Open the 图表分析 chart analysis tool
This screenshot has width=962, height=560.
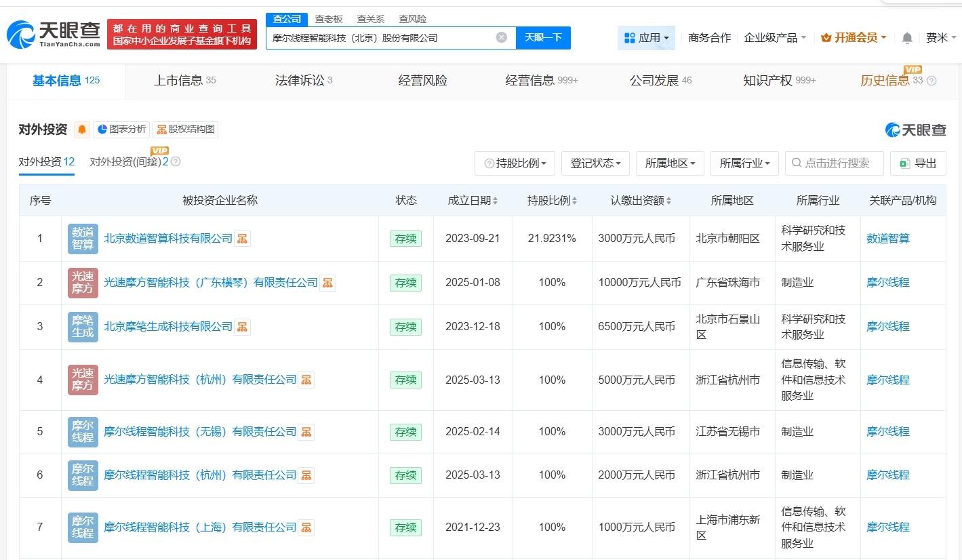tap(121, 129)
